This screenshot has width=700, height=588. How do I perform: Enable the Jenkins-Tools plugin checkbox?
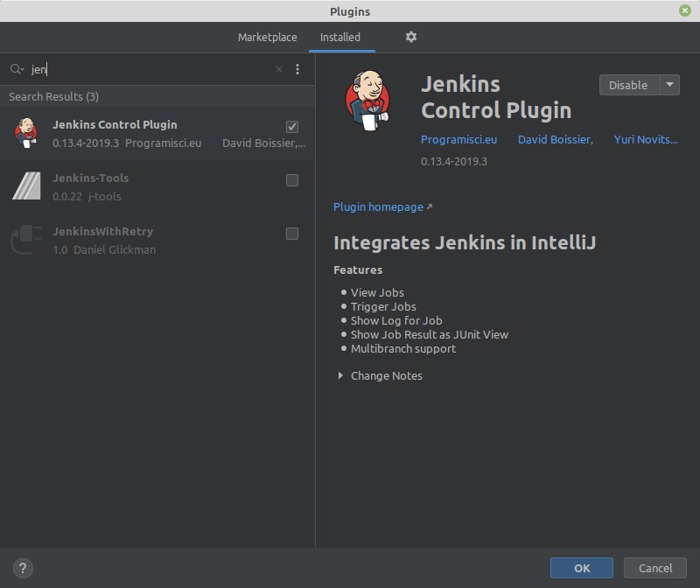click(292, 180)
